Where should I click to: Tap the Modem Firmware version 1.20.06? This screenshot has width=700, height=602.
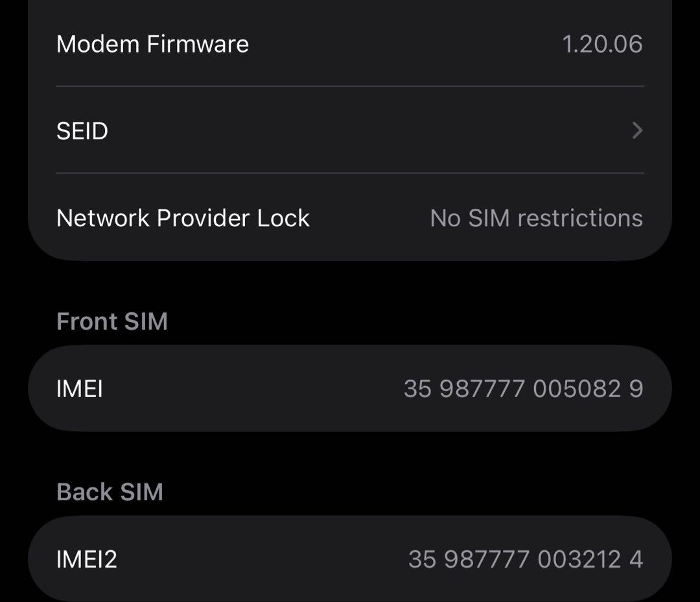click(602, 43)
